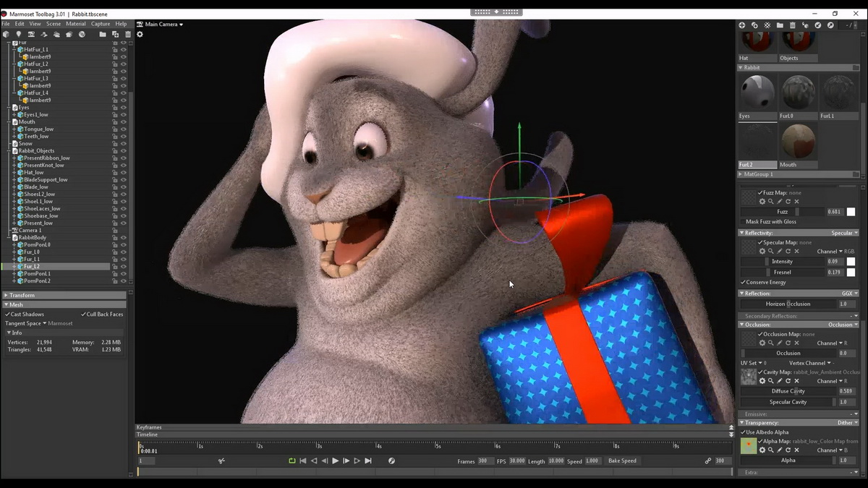Click the Diffuse Cavity slider
The width and height of the screenshot is (868, 488).
788,391
